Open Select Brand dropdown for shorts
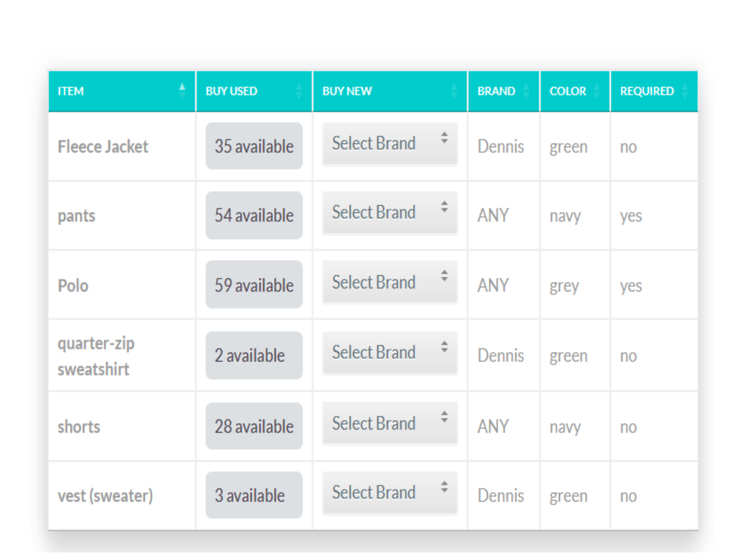The height and width of the screenshot is (560, 747). click(390, 423)
